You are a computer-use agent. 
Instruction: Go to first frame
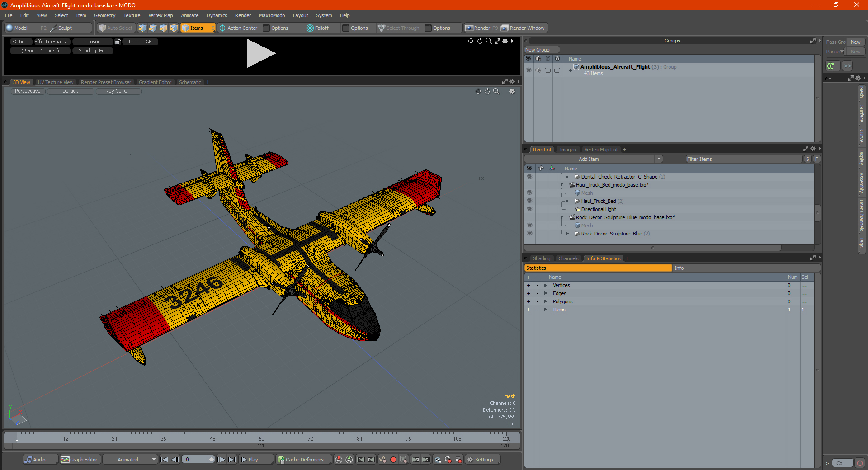coord(165,460)
